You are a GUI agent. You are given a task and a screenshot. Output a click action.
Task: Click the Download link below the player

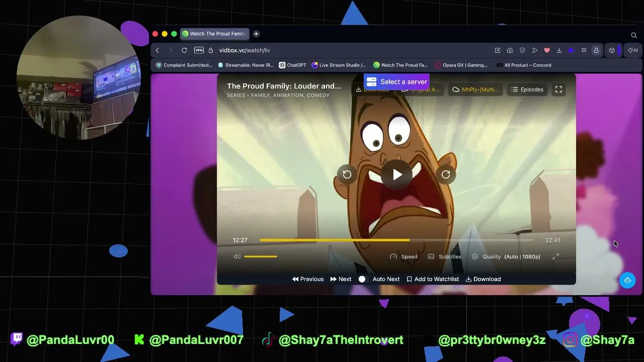[x=483, y=279]
